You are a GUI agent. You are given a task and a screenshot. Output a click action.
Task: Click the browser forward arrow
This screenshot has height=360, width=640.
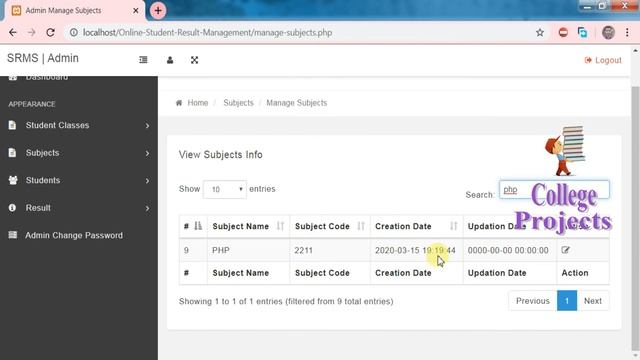pyautogui.click(x=31, y=32)
